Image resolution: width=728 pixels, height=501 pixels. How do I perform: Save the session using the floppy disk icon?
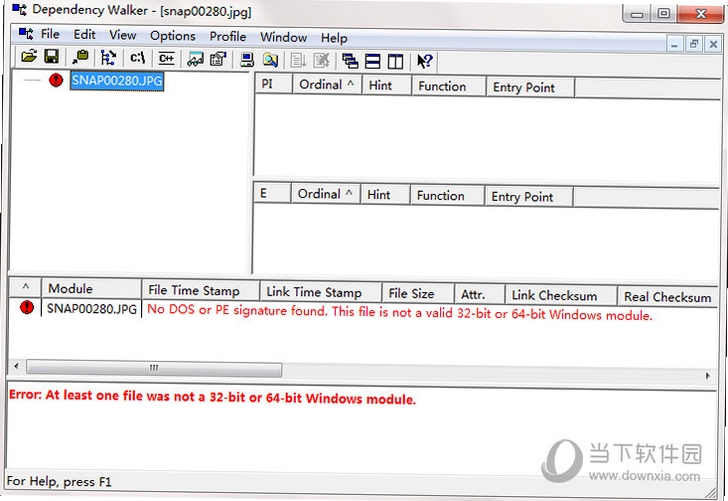[52, 57]
